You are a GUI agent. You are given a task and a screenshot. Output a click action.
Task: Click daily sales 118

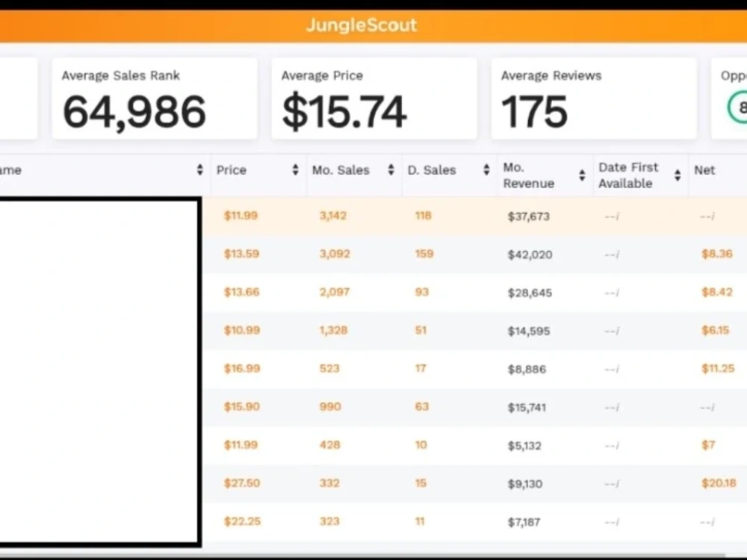[423, 216]
